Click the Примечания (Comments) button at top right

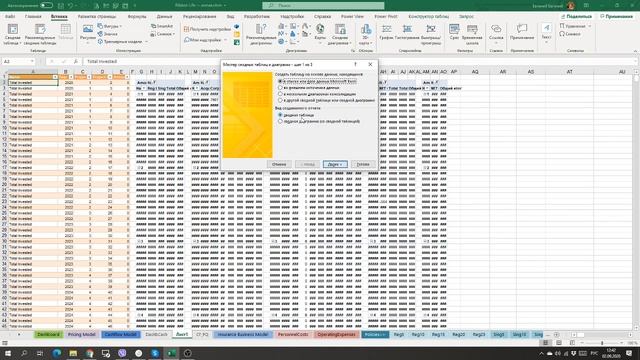(616, 16)
